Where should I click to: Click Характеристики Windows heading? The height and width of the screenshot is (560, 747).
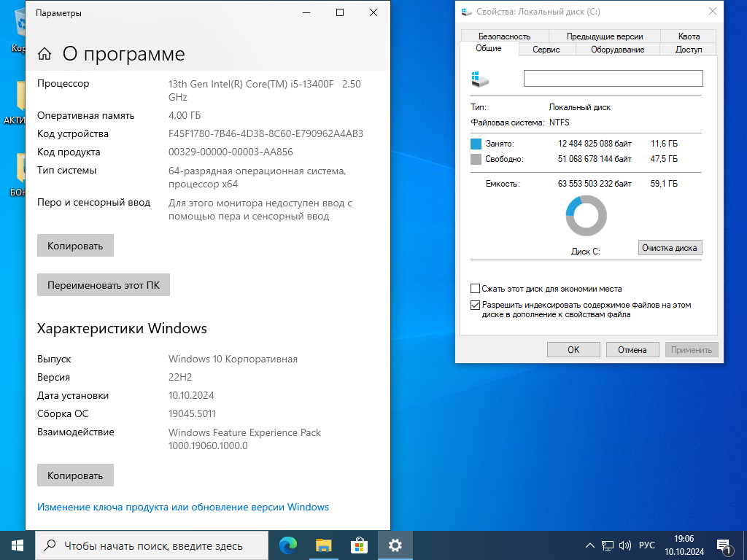(x=122, y=329)
